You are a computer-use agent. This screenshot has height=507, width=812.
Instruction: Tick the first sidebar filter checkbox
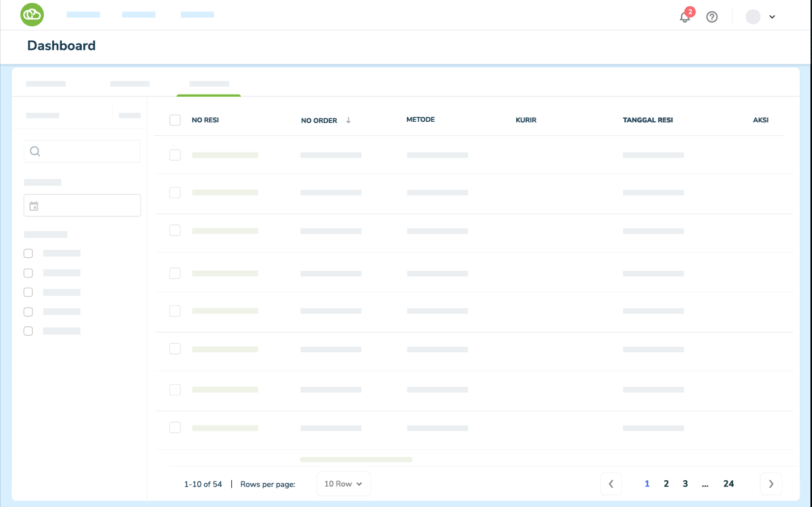coord(28,253)
